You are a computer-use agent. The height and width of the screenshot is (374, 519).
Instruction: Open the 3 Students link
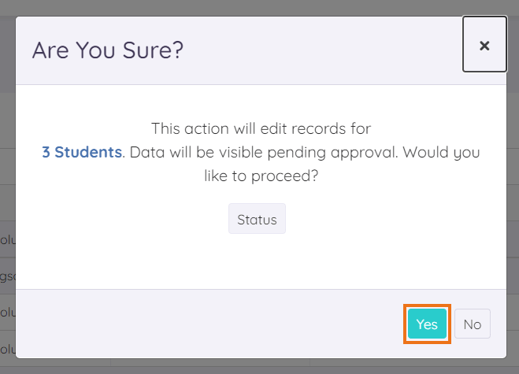[82, 152]
